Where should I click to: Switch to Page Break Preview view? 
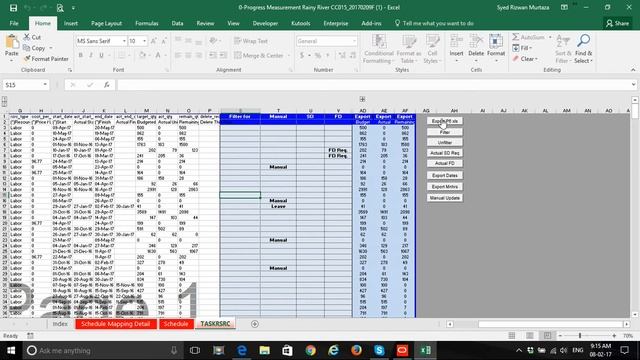pos(547,336)
